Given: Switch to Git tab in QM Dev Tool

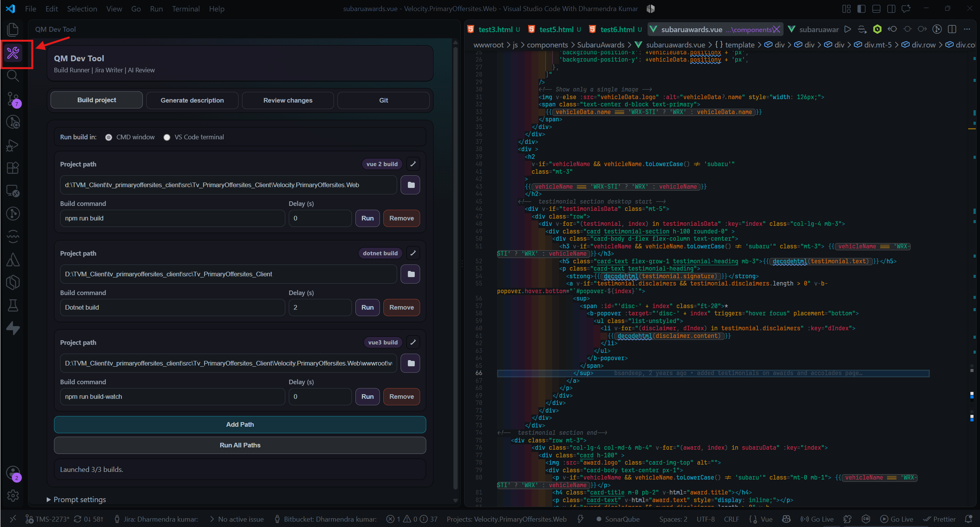Looking at the screenshot, I should pyautogui.click(x=383, y=100).
